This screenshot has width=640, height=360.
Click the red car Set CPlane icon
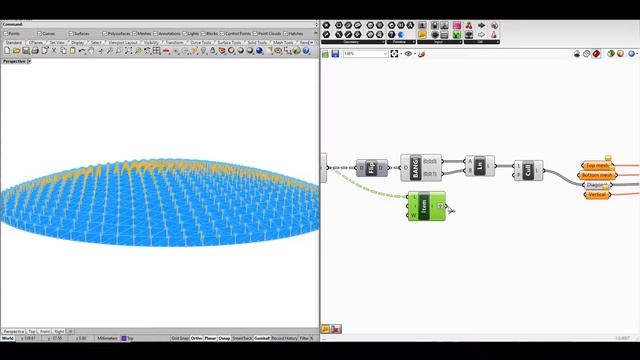166,51
